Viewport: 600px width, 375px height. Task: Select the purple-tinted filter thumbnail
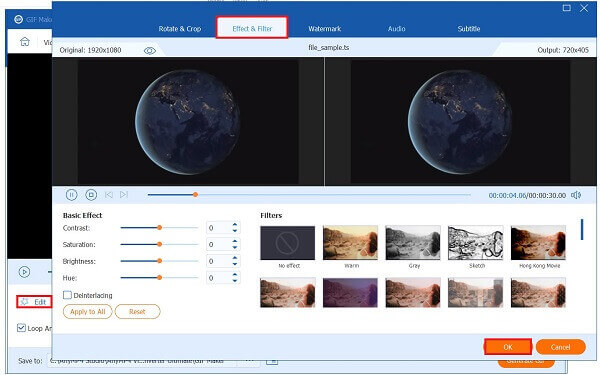point(351,293)
